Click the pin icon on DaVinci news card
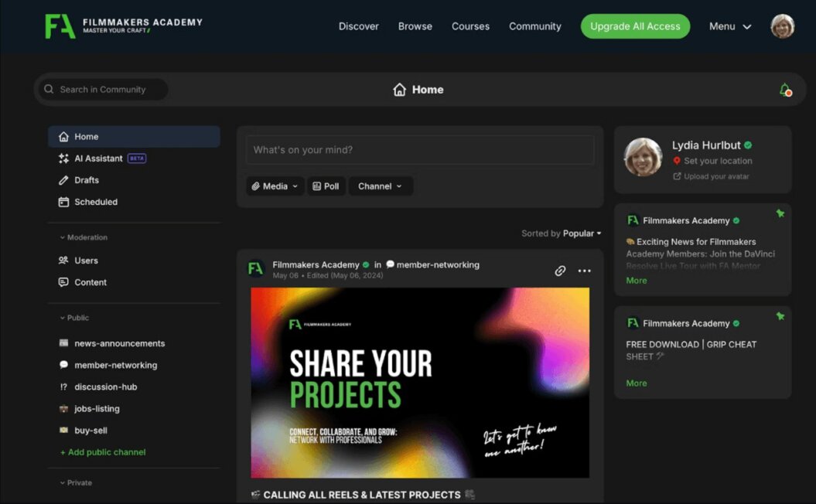The height and width of the screenshot is (504, 816). (780, 213)
